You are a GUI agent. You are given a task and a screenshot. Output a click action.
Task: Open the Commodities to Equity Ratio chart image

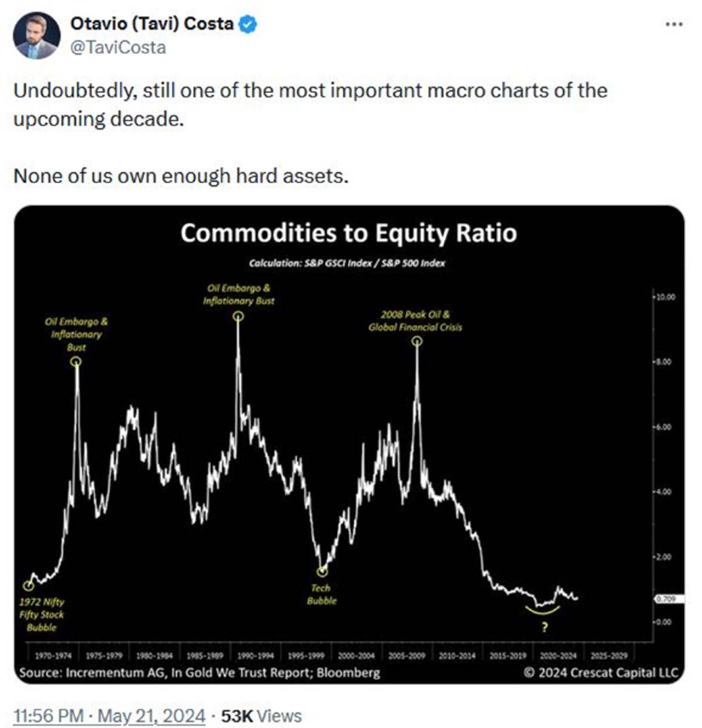click(349, 444)
